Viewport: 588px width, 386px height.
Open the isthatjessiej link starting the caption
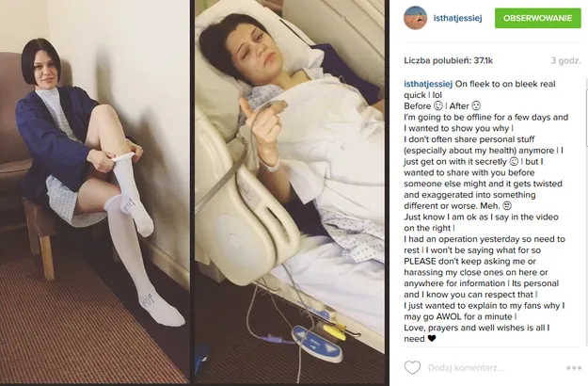428,84
